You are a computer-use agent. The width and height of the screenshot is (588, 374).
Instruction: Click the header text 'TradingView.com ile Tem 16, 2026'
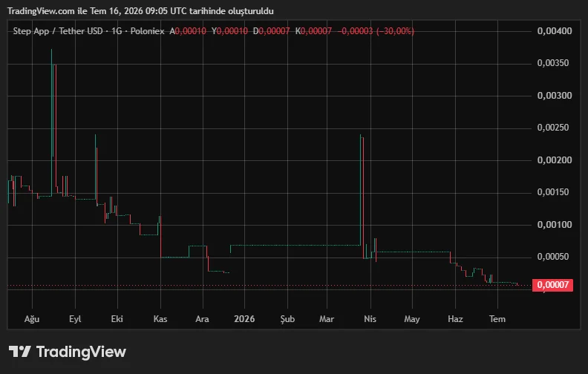(x=76, y=11)
